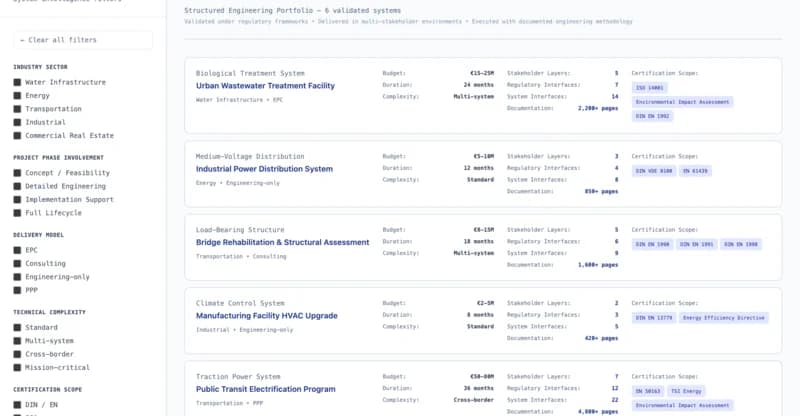This screenshot has height=416, width=800.
Task: Open Industrial Power Distribution System project
Action: [x=264, y=169]
